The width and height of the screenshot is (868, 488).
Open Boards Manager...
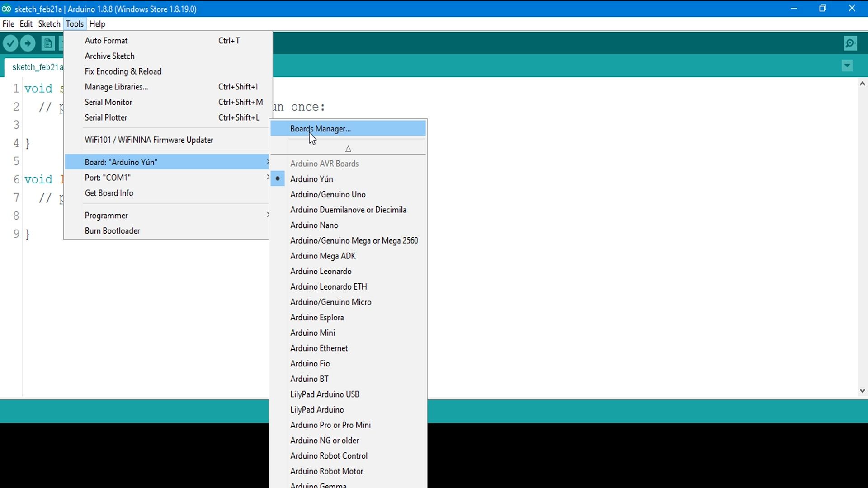321,129
